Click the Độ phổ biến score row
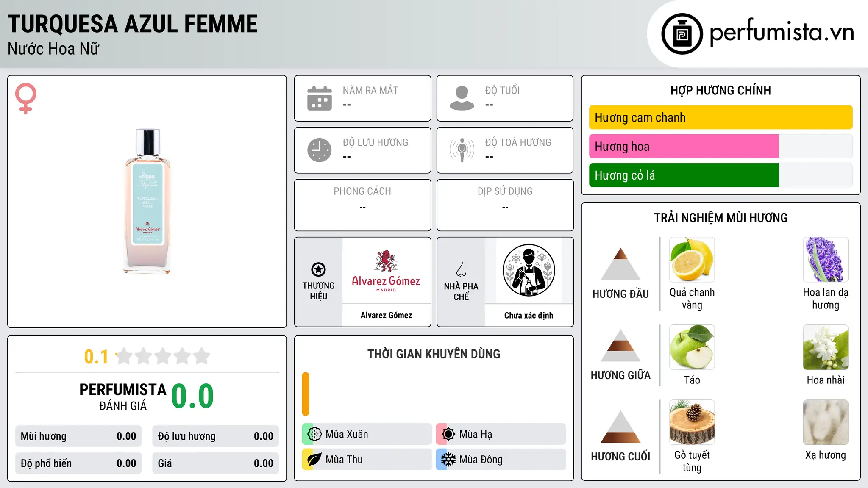The image size is (868, 488). [x=78, y=463]
